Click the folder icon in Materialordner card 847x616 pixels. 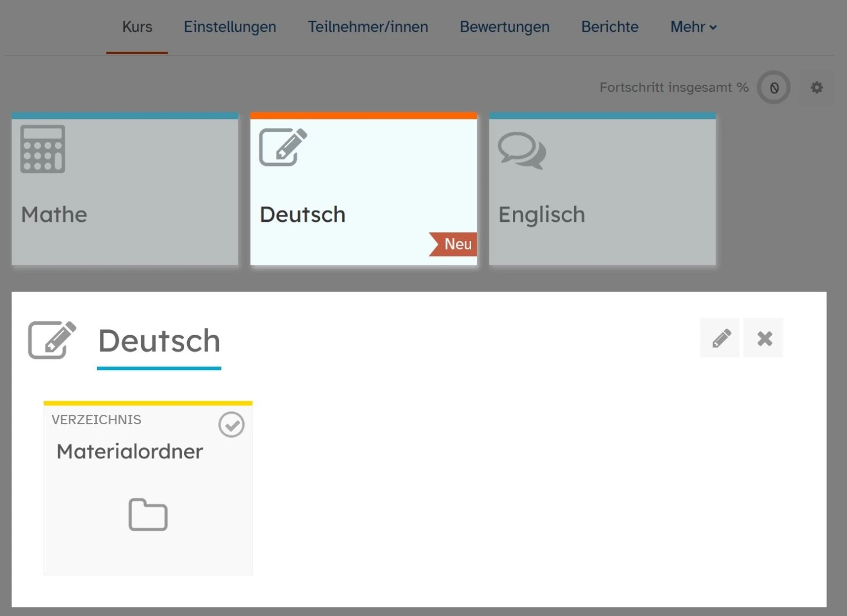(148, 515)
